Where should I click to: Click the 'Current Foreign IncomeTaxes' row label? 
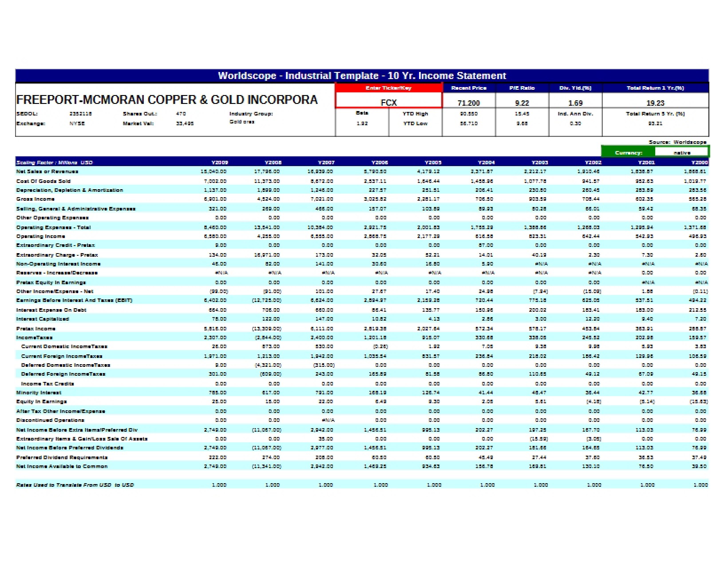click(x=62, y=356)
